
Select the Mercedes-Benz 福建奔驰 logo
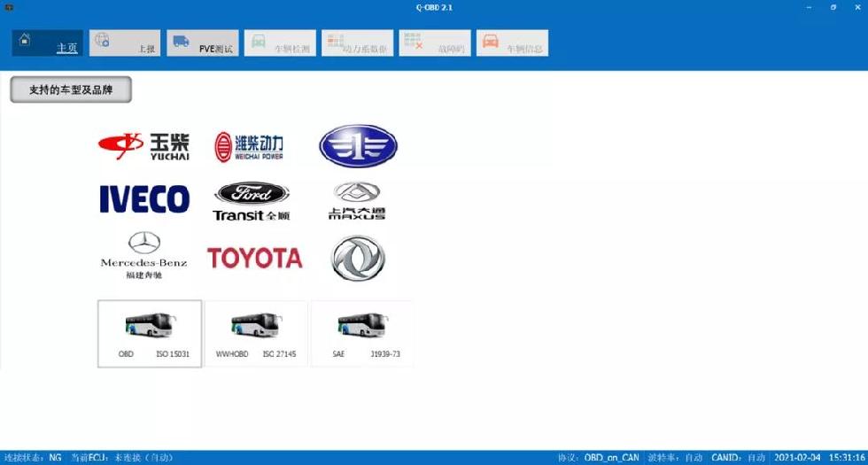tap(143, 255)
